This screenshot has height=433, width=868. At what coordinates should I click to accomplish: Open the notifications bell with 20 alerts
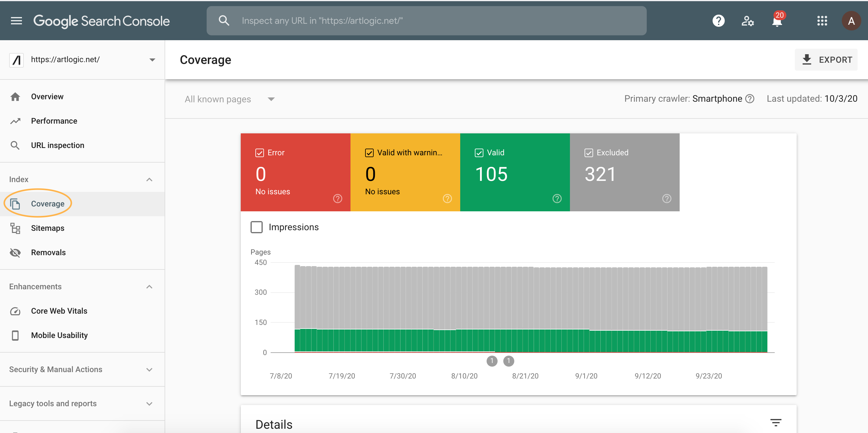pyautogui.click(x=777, y=21)
